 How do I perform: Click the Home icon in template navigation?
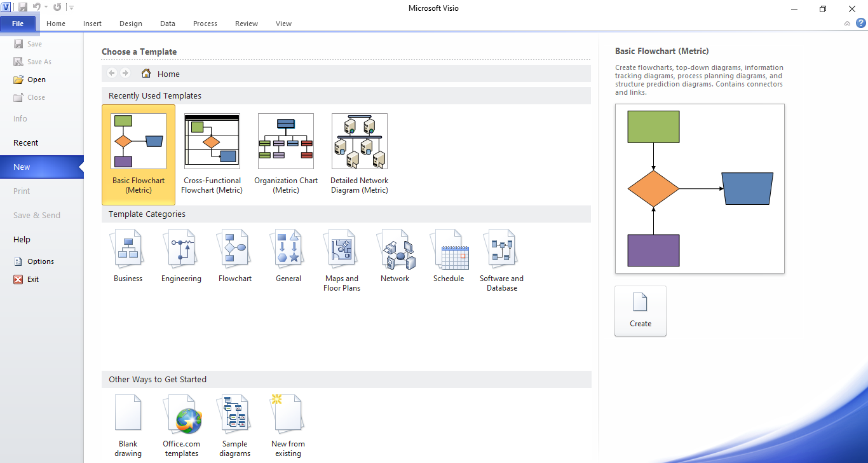(x=146, y=74)
